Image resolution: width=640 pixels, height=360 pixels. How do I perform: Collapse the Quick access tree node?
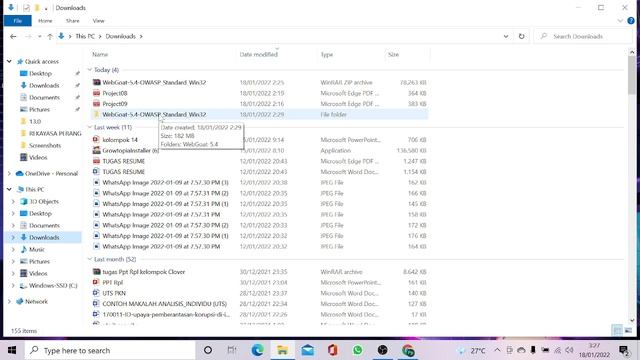tap(9, 61)
